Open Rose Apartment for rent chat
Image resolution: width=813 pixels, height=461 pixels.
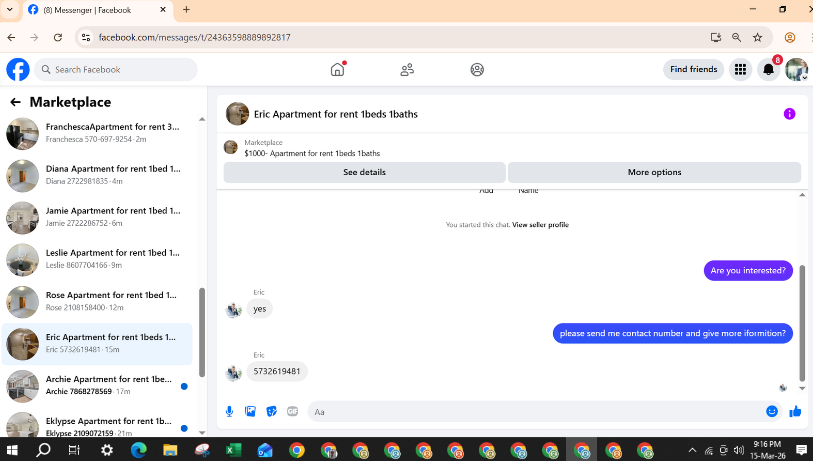pos(97,301)
